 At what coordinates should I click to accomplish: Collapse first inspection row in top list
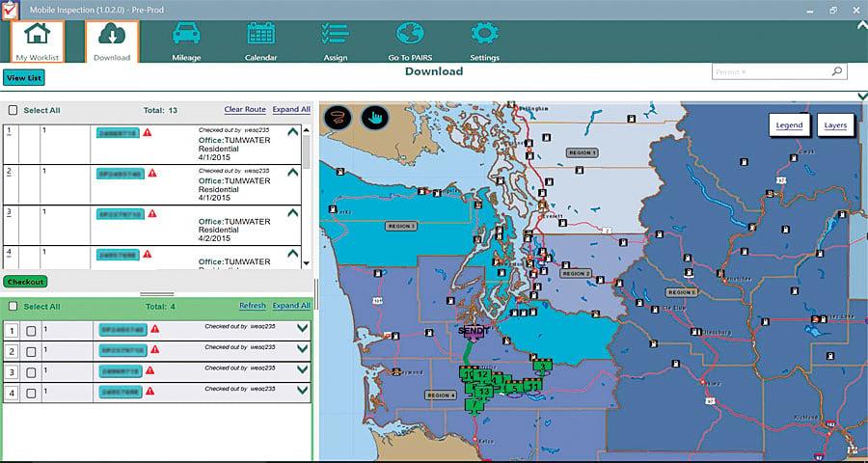click(293, 133)
